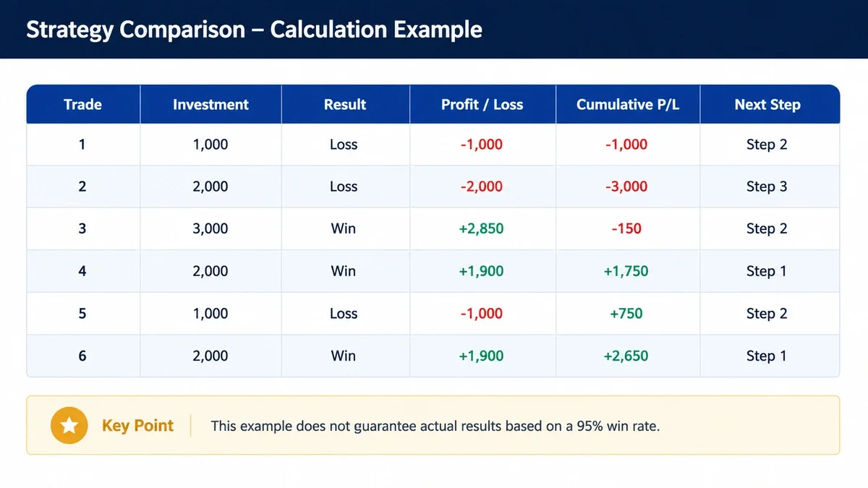Click the Step 3 next step cell
Screen dimensions: 868x488
click(x=767, y=187)
